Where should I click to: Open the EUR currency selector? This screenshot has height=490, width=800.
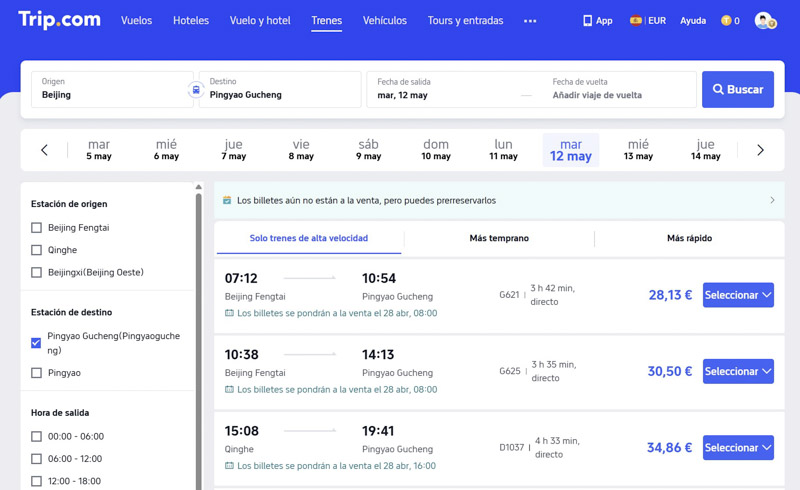(657, 20)
